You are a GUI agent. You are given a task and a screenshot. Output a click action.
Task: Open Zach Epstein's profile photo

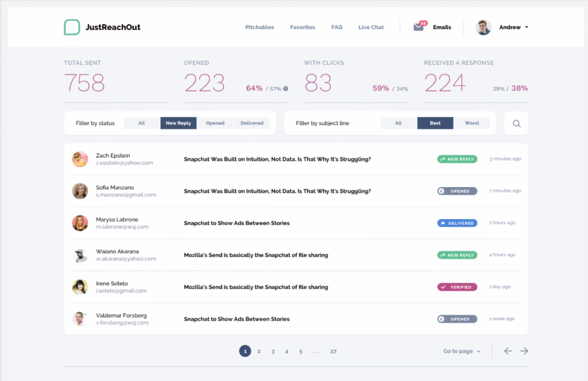(80, 159)
